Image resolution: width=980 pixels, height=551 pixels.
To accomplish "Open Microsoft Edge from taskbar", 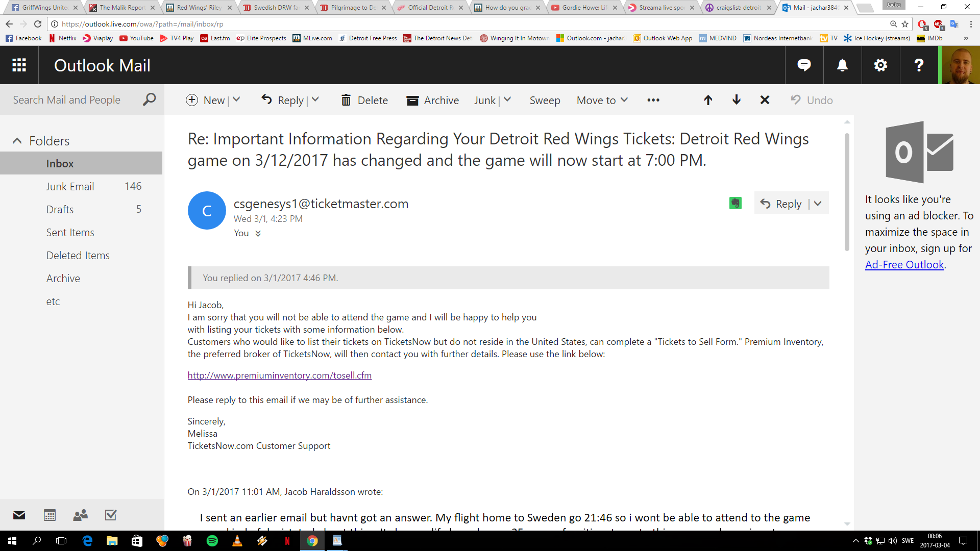I will [x=87, y=541].
